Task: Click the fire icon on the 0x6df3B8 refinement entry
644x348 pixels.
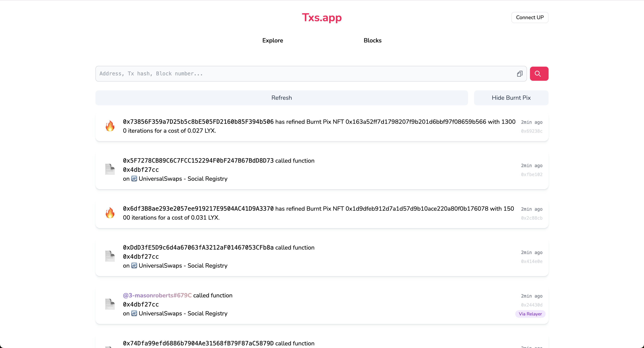Action: [110, 213]
